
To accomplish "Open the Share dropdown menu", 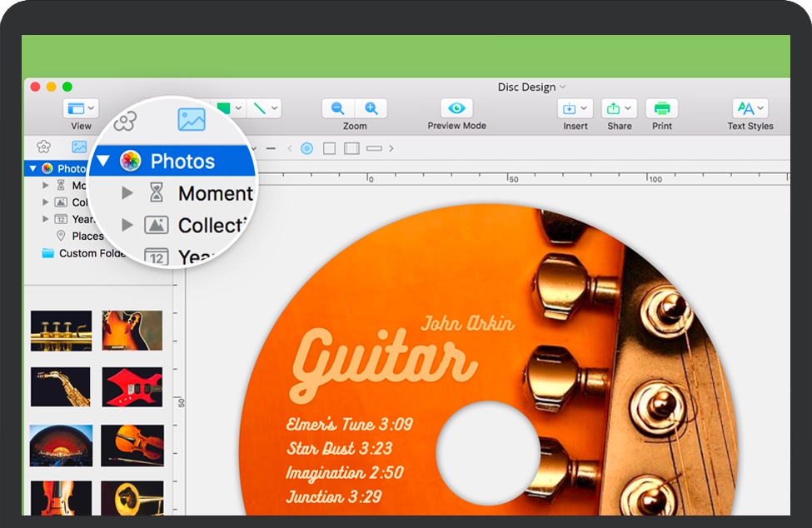I will (619, 108).
